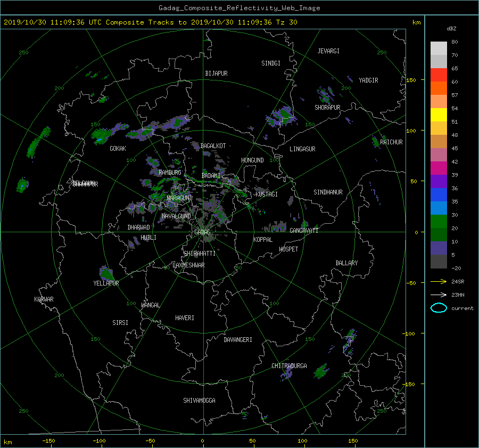The image size is (479, 448).
Task: Select the SHIRAHATTI city label
Action: [200, 254]
